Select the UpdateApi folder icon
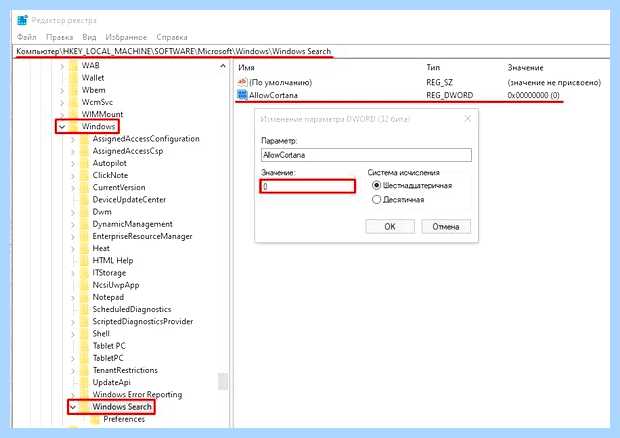 click(x=85, y=383)
